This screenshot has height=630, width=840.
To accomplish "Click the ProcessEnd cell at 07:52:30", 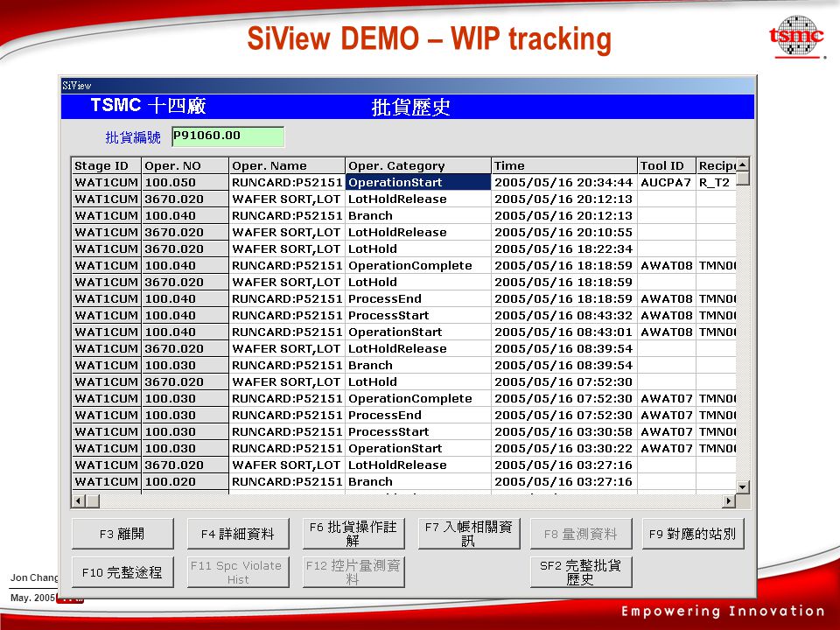I will tap(418, 415).
